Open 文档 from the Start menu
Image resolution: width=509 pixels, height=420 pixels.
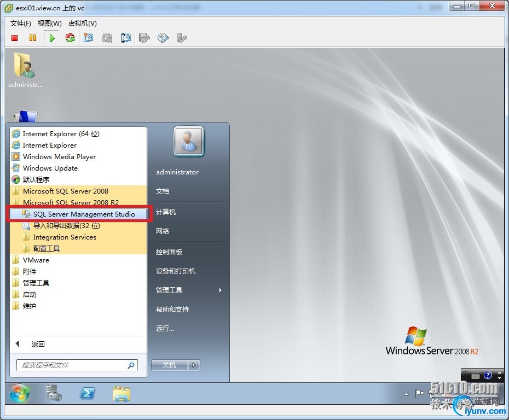[x=163, y=191]
